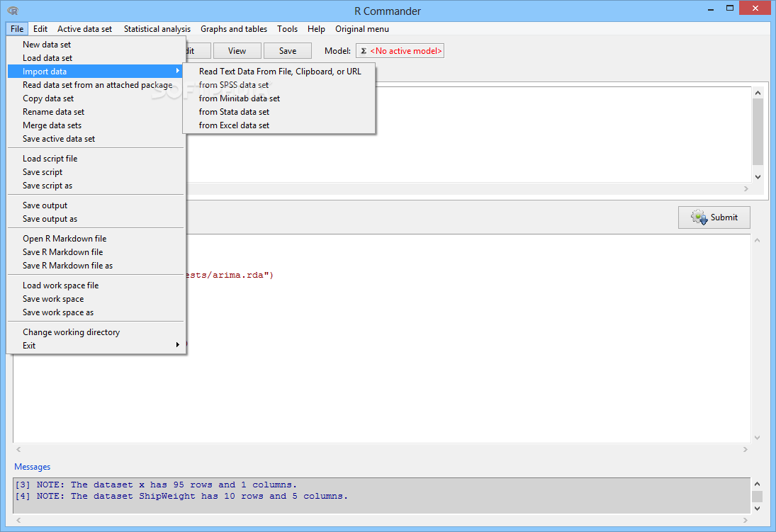Screen dimensions: 776x532
Task: Select Read Text Data From File, Clipboard, or URL
Action: [x=279, y=72]
